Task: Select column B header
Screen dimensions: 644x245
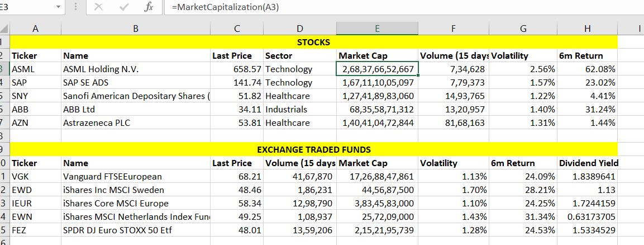Action: (x=135, y=29)
